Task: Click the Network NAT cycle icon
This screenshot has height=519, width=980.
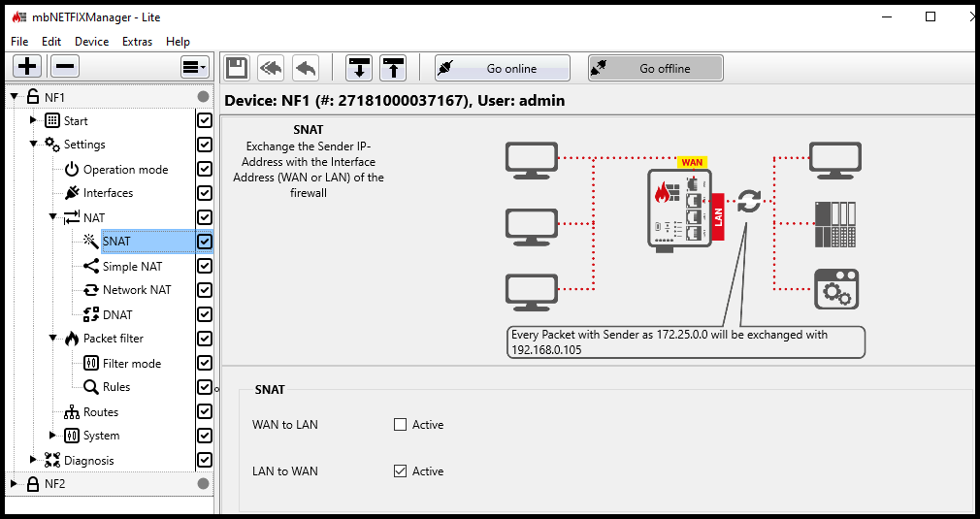Action: [91, 290]
